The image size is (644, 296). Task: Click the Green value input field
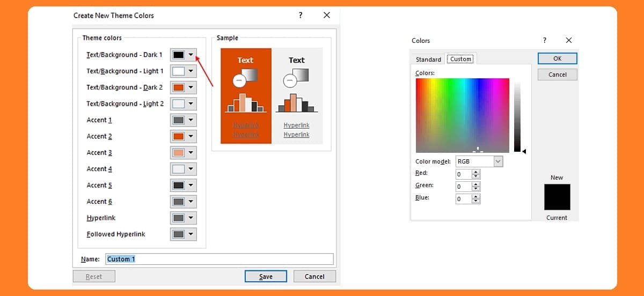(x=463, y=187)
